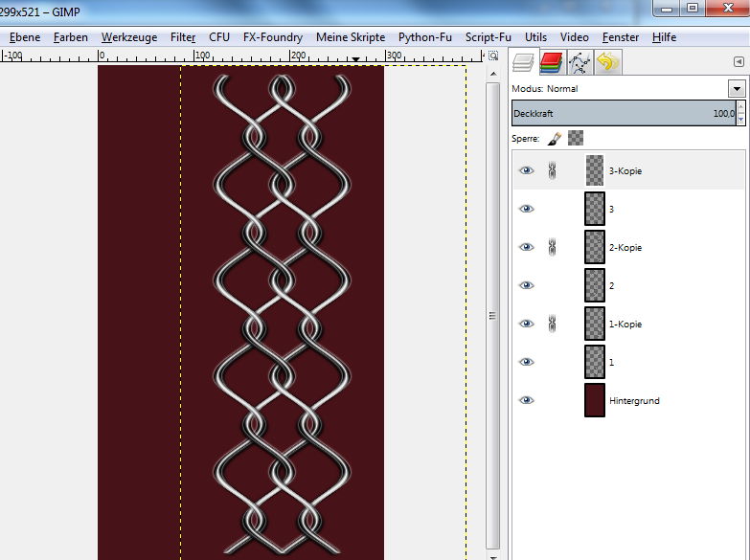Image resolution: width=750 pixels, height=560 pixels.
Task: Open the Undo History tab icon
Action: (x=607, y=63)
